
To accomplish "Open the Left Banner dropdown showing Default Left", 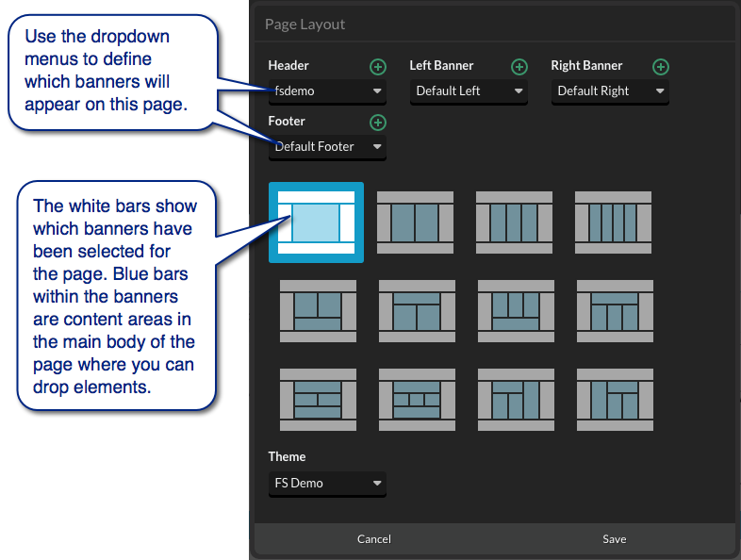I will click(x=469, y=91).
